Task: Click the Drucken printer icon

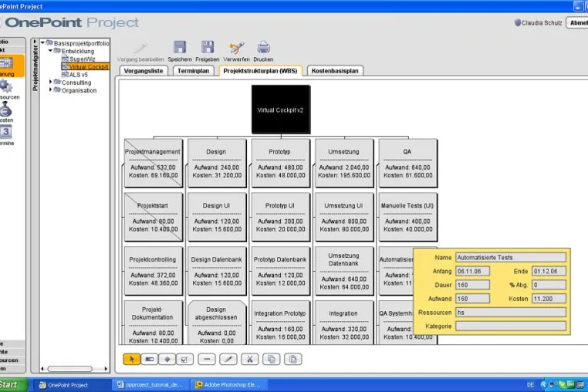Action: pyautogui.click(x=263, y=48)
